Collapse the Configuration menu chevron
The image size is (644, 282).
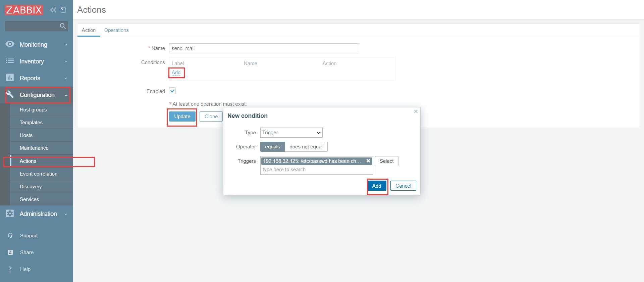point(66,95)
